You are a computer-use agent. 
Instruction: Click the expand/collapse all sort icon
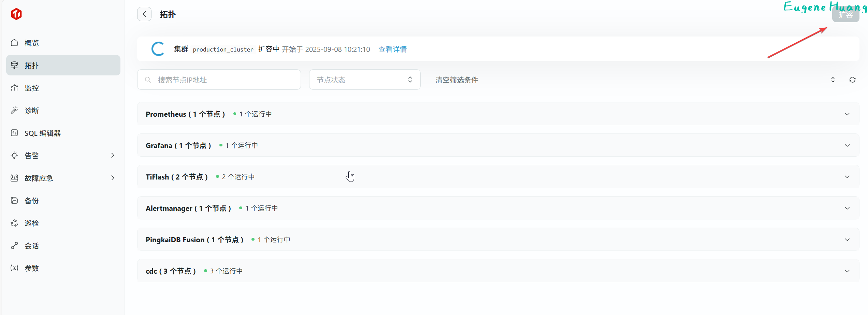[833, 80]
